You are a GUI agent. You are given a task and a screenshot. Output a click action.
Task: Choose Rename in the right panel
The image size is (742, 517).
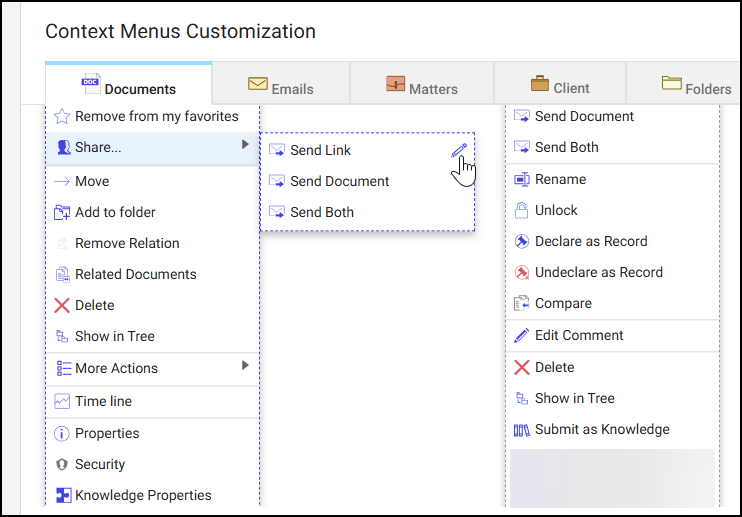point(612,179)
